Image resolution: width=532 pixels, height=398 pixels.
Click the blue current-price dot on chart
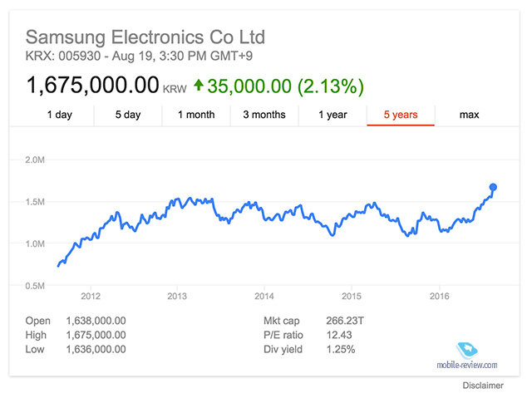click(493, 187)
